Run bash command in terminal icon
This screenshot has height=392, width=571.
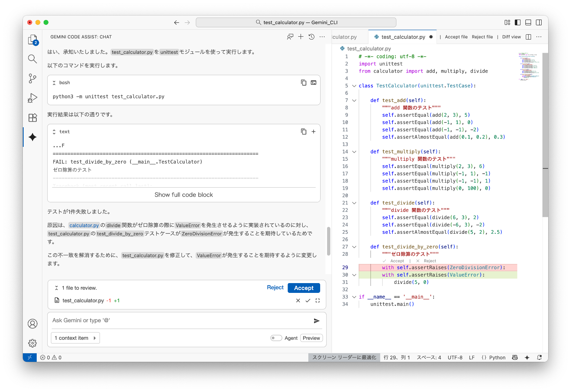click(x=314, y=82)
